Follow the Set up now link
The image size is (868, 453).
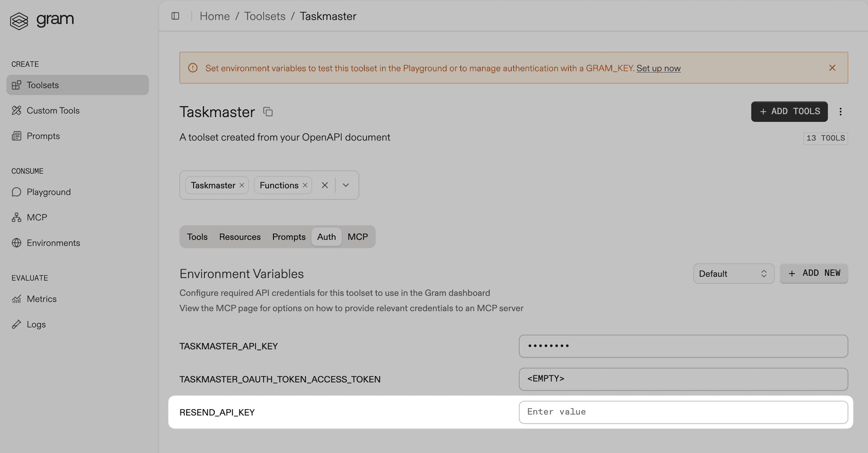[658, 68]
